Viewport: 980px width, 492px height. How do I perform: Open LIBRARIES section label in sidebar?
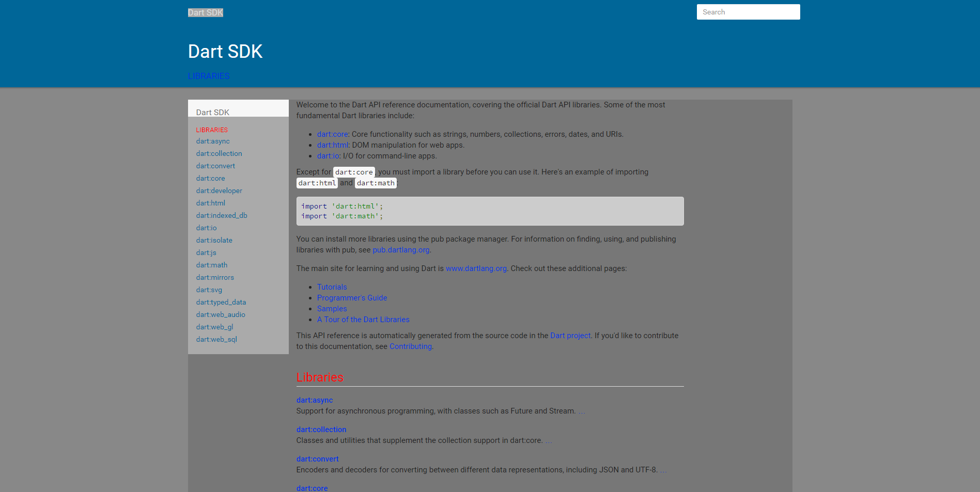click(212, 130)
